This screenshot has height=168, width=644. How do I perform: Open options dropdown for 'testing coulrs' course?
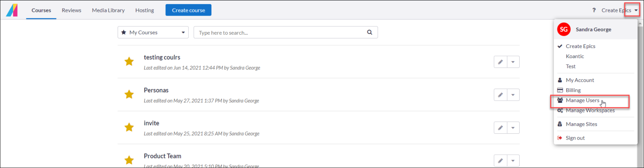[513, 62]
